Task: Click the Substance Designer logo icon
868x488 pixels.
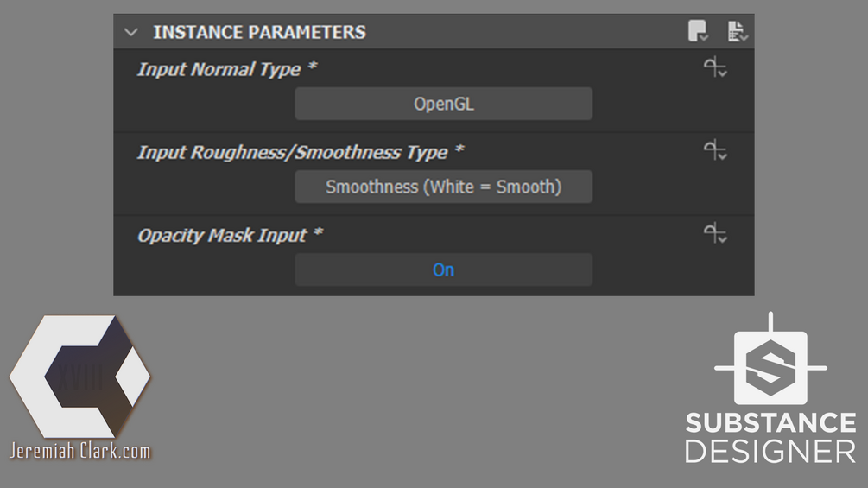Action: (770, 363)
